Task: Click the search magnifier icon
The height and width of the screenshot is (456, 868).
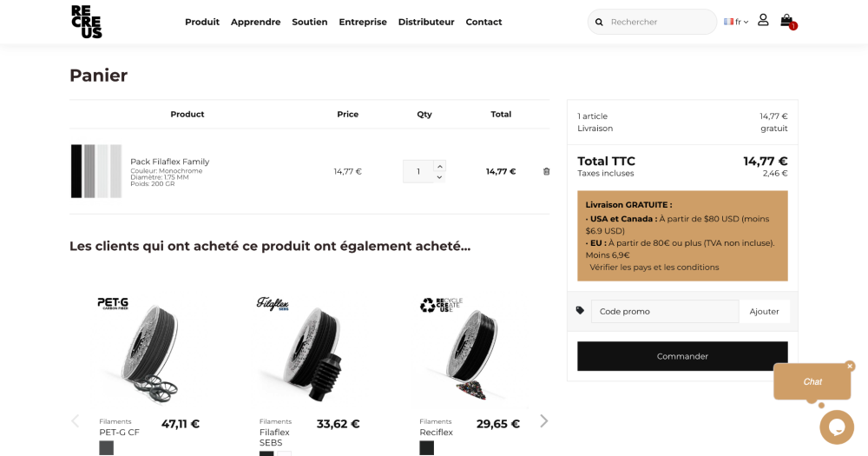Action: (x=599, y=22)
